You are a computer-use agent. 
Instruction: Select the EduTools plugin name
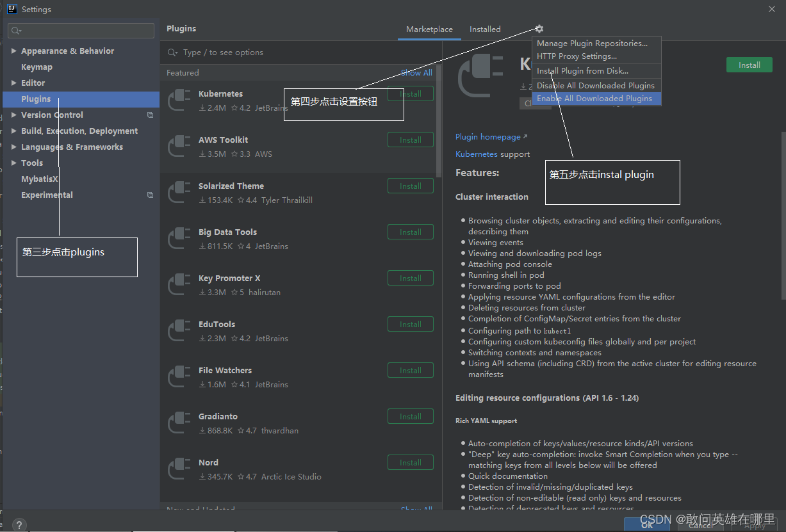click(x=217, y=324)
